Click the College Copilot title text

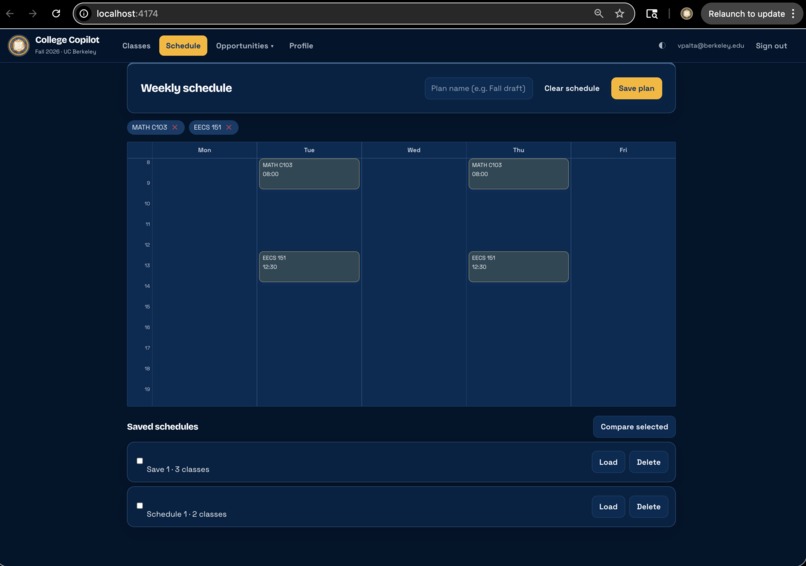coord(67,40)
